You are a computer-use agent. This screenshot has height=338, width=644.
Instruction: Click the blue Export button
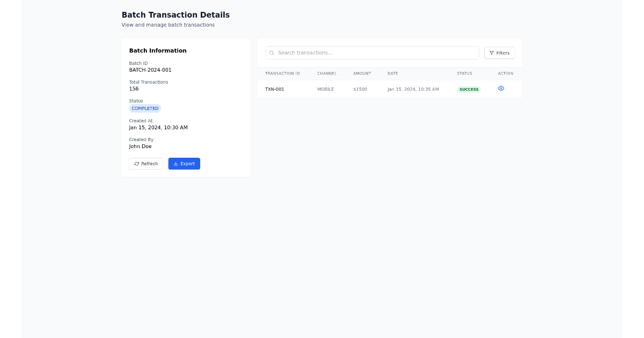(184, 164)
